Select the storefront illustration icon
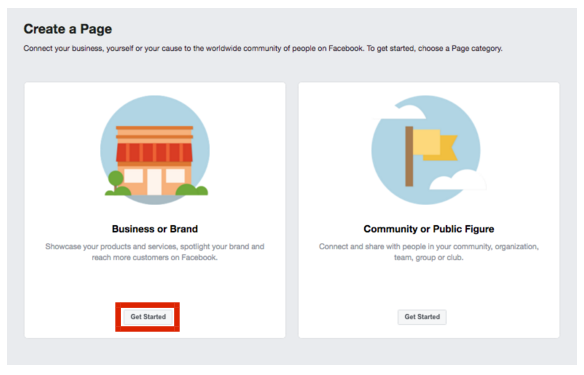Viewport: 584px width, 375px height. (155, 150)
